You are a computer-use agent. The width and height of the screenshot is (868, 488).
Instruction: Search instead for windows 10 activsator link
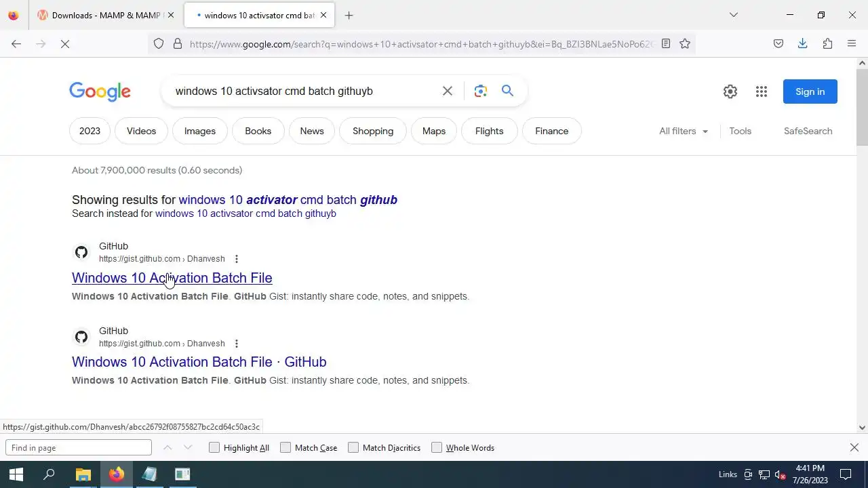click(245, 213)
